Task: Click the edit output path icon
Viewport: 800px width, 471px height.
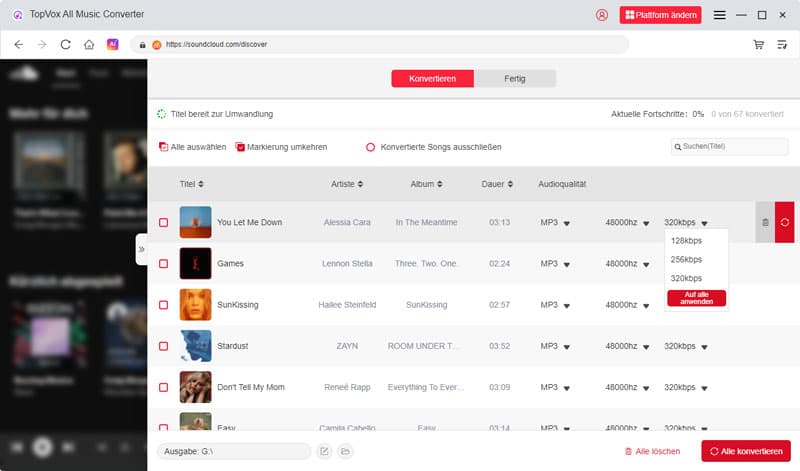Action: pos(324,452)
